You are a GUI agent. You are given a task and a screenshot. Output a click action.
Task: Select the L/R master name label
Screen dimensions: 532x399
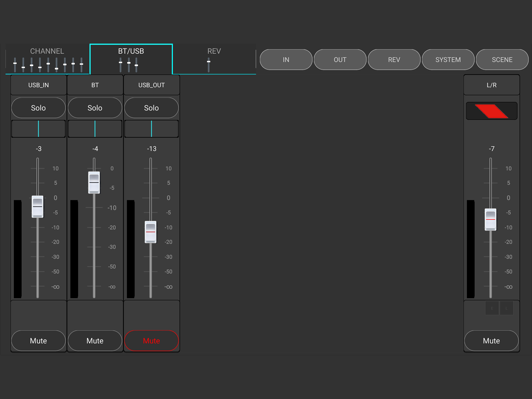pos(492,85)
